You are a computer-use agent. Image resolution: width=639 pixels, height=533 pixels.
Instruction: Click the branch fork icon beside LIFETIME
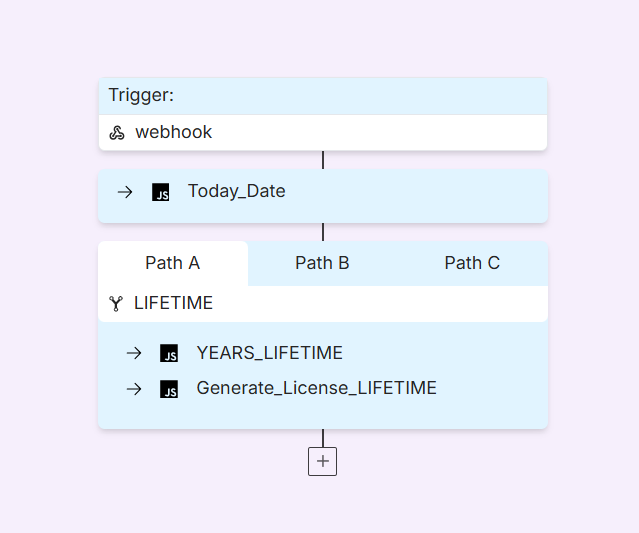point(116,304)
